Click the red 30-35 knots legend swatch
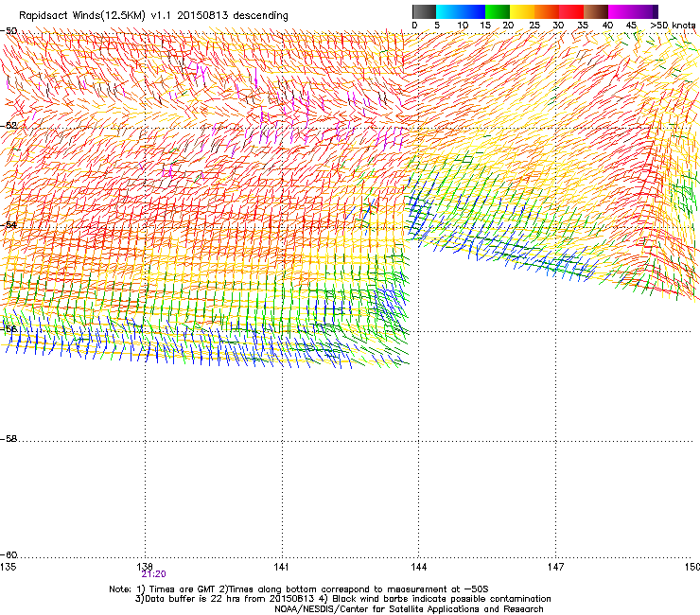Image resolution: width=700 pixels, height=615 pixels. [x=571, y=11]
